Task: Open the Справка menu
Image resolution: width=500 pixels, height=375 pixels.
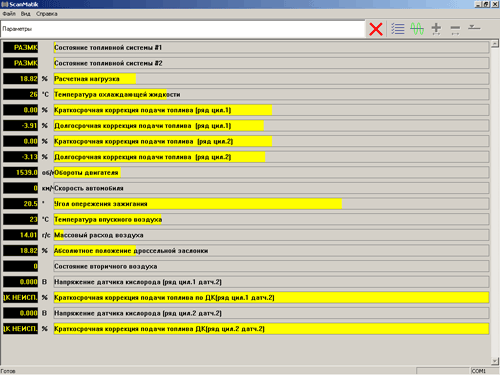Action: pyautogui.click(x=47, y=14)
